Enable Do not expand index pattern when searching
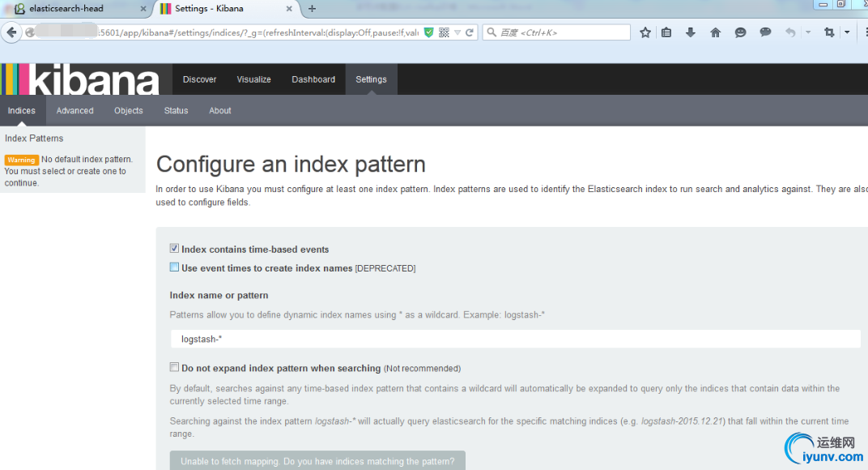The image size is (868, 470). pos(174,367)
